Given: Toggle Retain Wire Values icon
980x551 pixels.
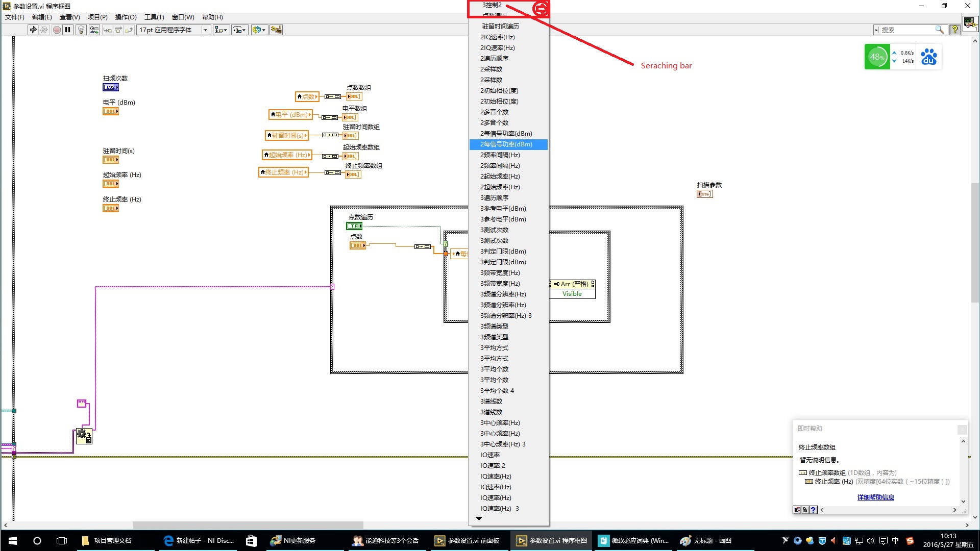Looking at the screenshot, I should point(94,30).
